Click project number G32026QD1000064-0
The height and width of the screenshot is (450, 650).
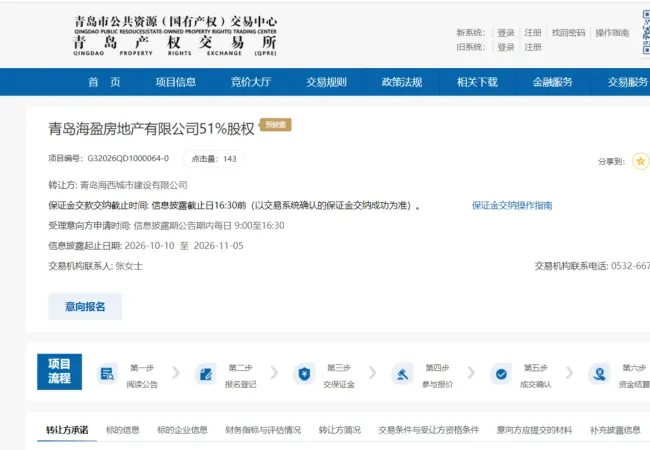(x=128, y=158)
